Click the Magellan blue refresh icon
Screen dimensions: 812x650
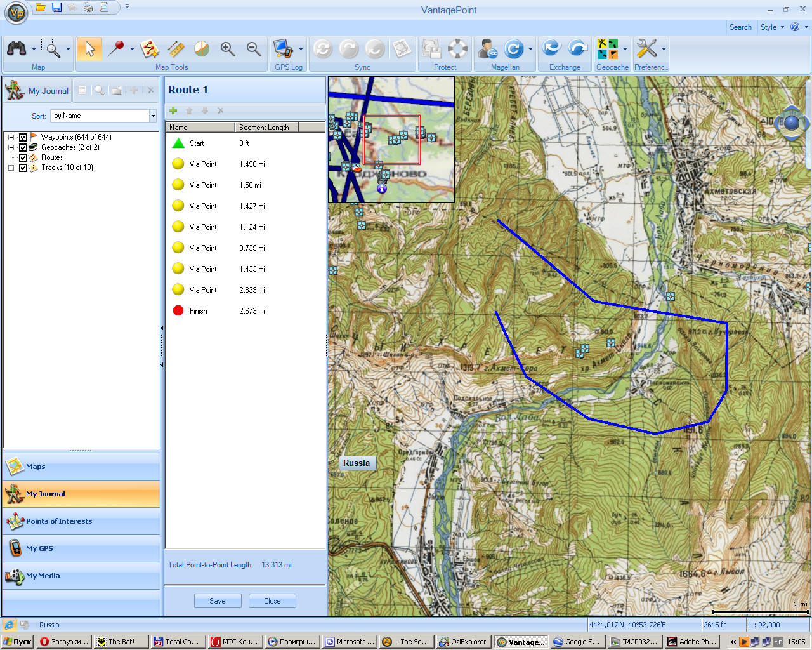[514, 48]
